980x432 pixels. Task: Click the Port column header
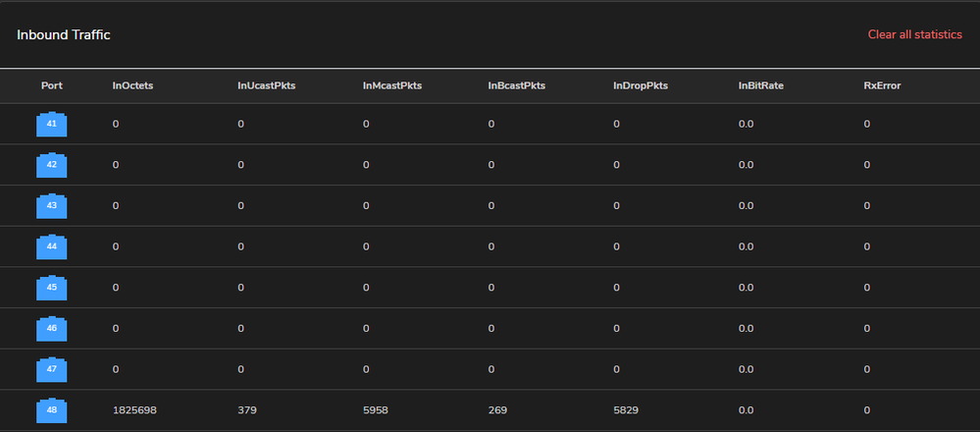[x=52, y=85]
